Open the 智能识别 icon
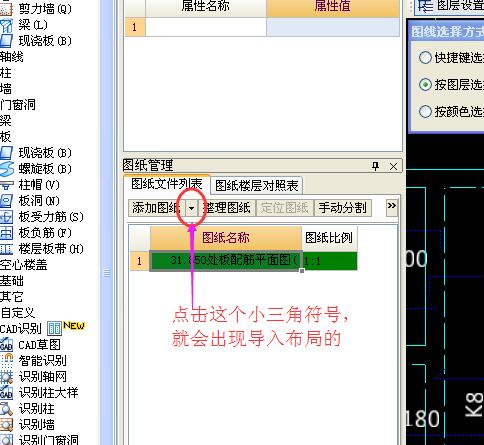 click(7, 361)
